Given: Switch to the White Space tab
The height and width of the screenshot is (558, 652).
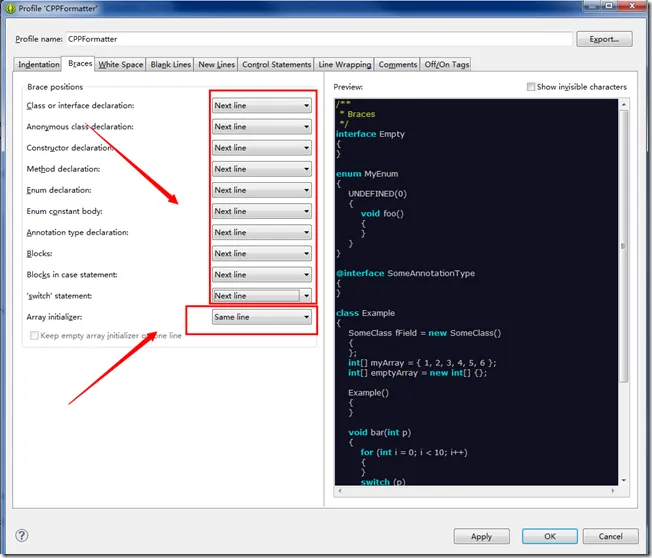Looking at the screenshot, I should point(121,64).
